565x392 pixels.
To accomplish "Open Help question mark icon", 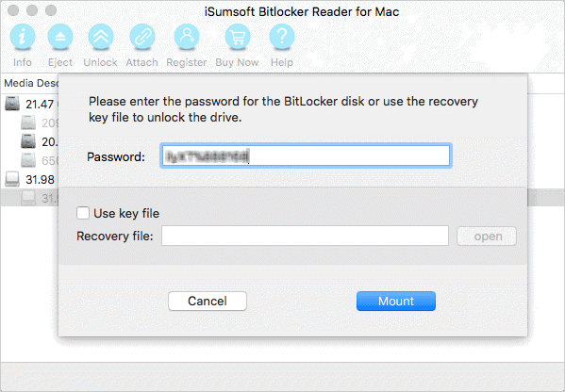I will click(x=282, y=37).
